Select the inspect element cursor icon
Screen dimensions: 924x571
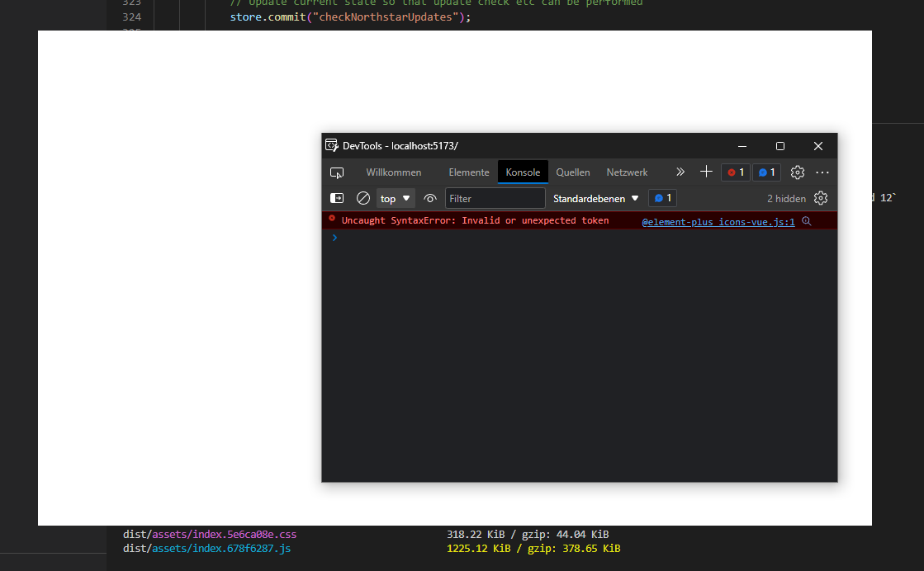pos(337,172)
